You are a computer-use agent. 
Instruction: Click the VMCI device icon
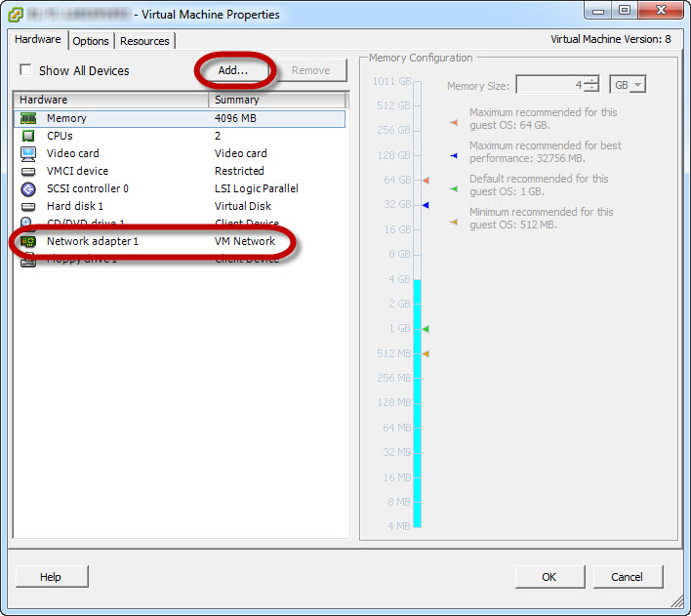click(28, 171)
